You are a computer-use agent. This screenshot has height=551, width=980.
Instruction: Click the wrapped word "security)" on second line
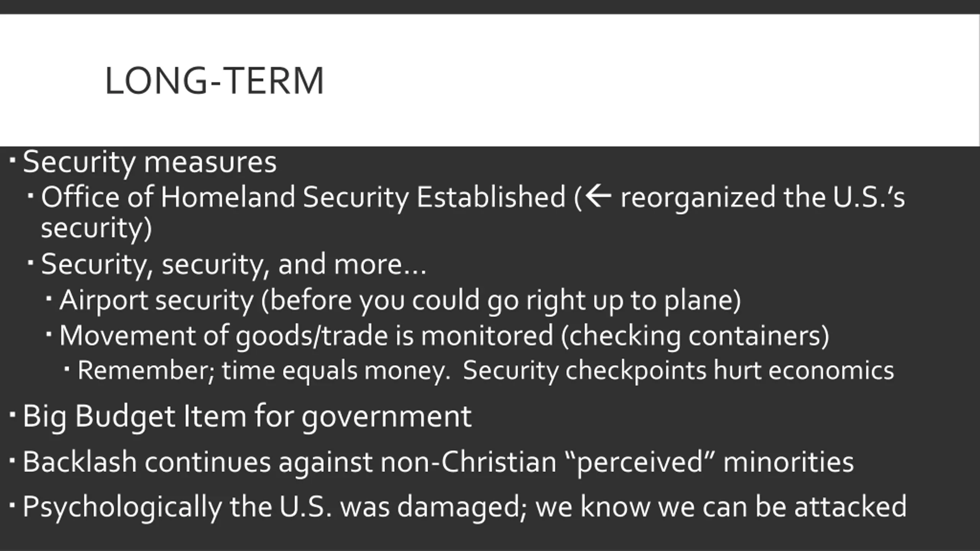click(x=96, y=229)
